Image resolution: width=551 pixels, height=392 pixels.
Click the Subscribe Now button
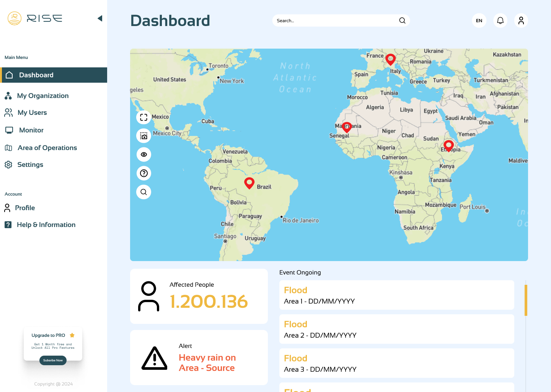coord(53,360)
